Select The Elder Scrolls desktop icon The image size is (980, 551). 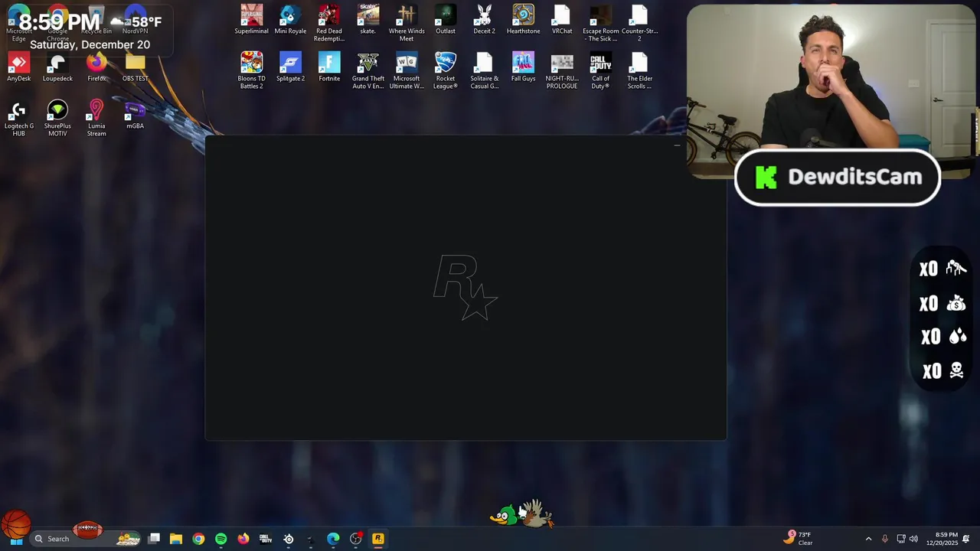[x=639, y=71]
